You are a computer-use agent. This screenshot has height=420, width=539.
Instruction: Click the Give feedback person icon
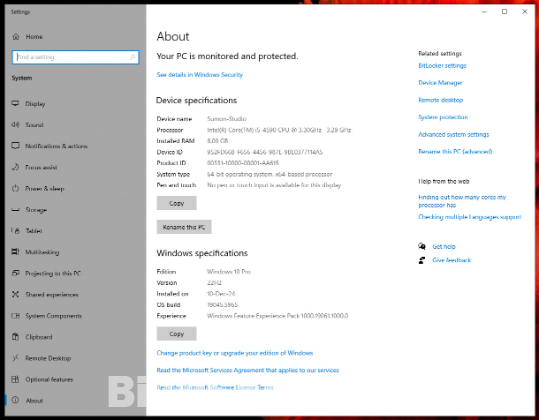point(422,260)
